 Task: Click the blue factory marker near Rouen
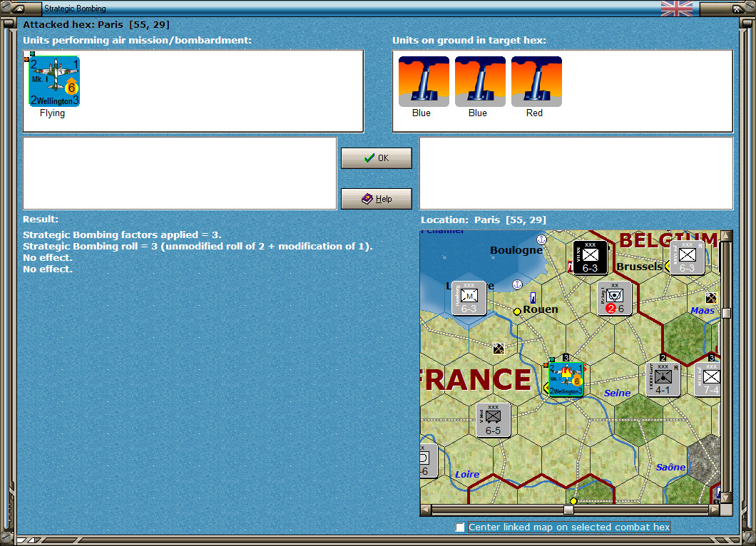[x=533, y=297]
